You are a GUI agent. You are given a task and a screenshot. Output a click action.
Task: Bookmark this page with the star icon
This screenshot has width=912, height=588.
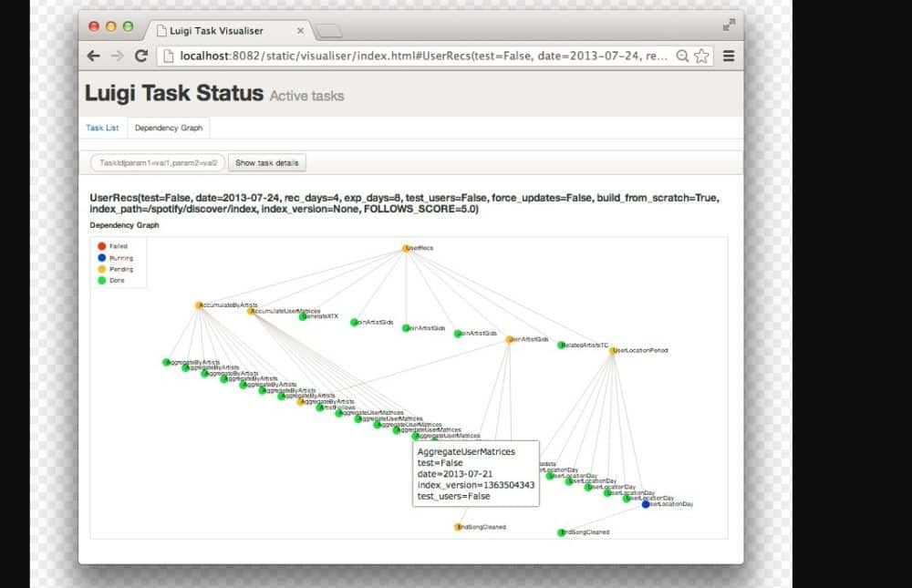click(701, 56)
